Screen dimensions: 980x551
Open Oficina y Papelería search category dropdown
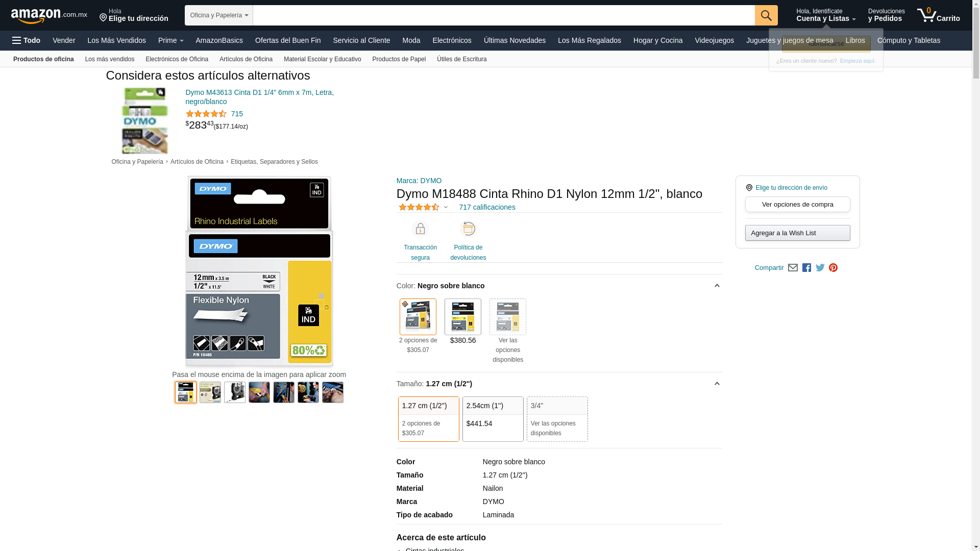pyautogui.click(x=218, y=15)
